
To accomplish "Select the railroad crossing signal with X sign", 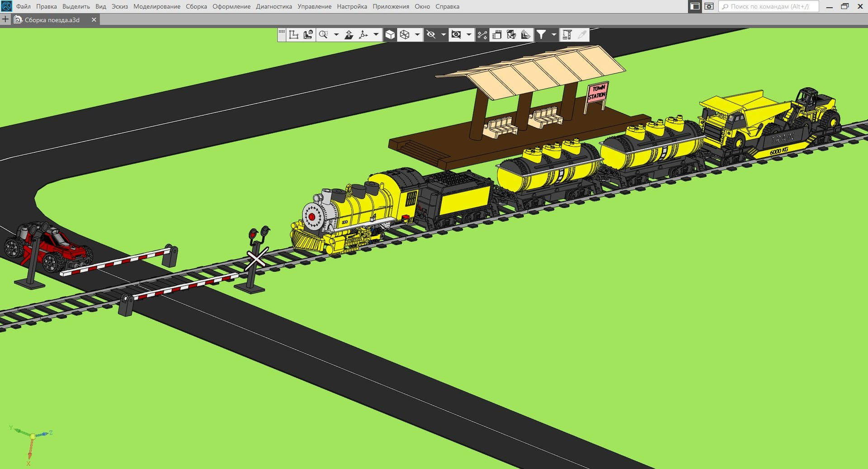I will click(x=255, y=260).
